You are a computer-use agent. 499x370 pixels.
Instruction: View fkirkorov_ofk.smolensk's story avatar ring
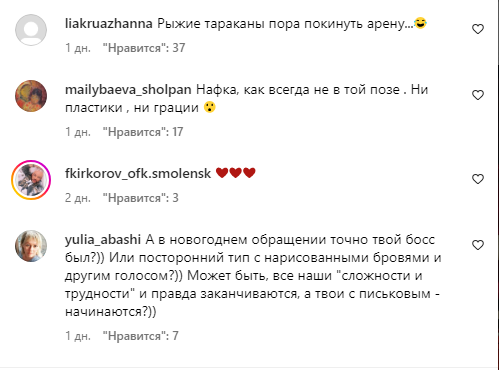[x=31, y=180]
